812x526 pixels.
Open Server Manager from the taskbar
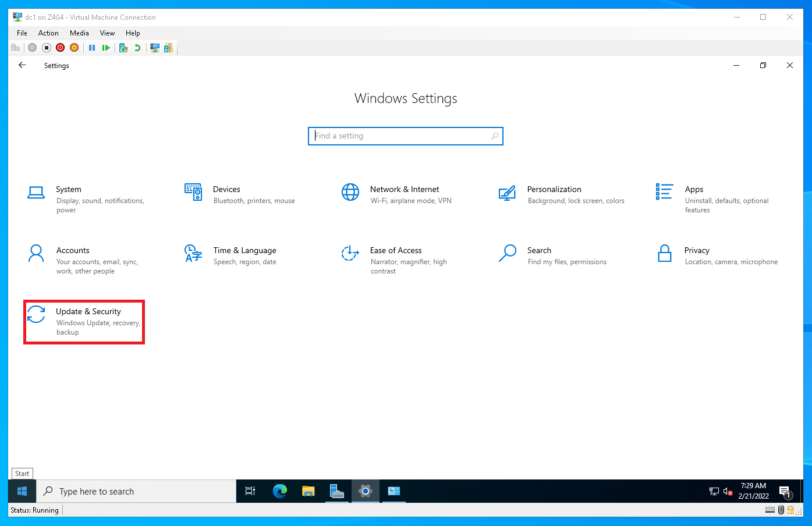point(337,492)
